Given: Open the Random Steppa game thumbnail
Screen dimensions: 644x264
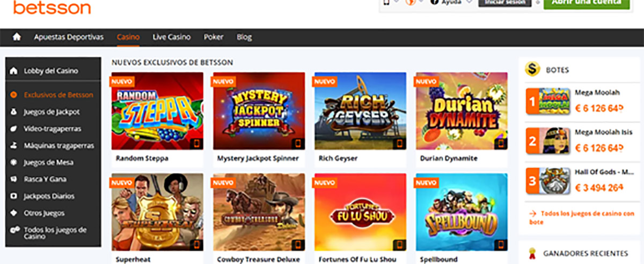Looking at the screenshot, I should coord(157,111).
